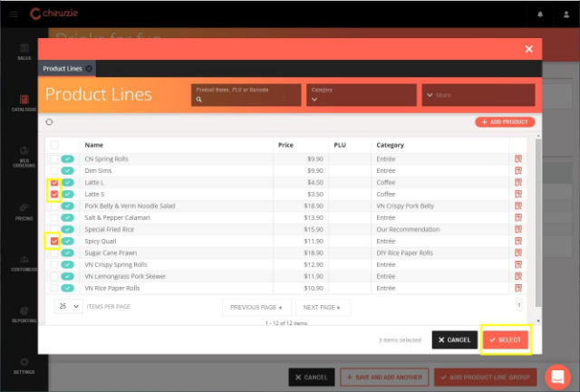This screenshot has width=580, height=392.
Task: Uncheck the Latte S checkbox
Action: coord(54,195)
